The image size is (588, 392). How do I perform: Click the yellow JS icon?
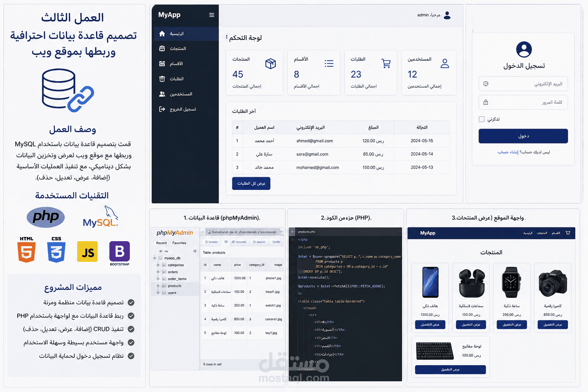tap(87, 252)
